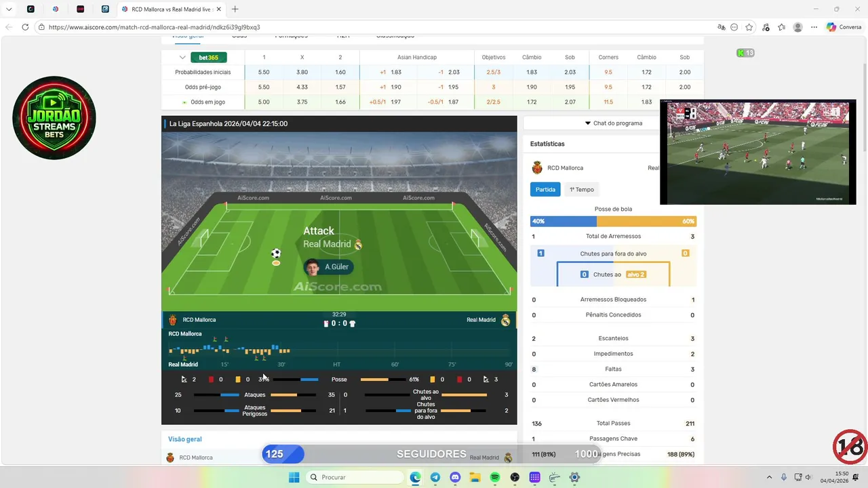Open OBS Studio from taskbar

(x=515, y=477)
